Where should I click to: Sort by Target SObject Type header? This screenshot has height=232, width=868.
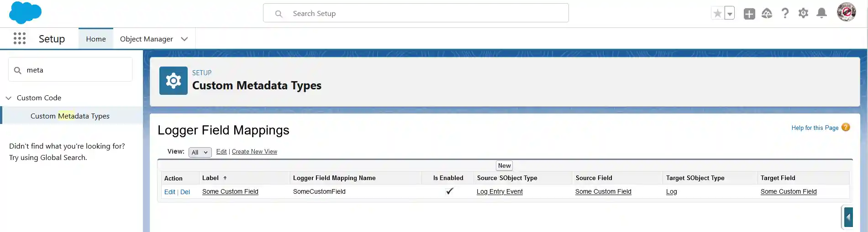click(695, 178)
